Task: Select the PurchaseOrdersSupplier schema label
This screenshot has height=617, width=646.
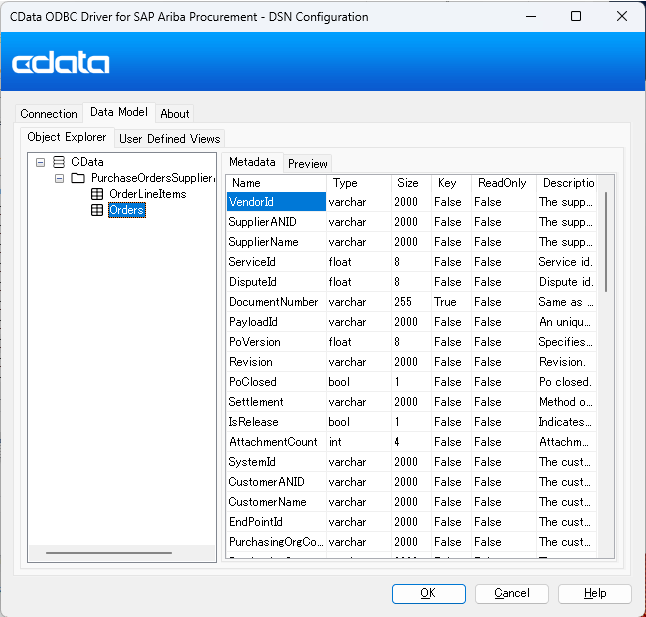Action: [152, 178]
